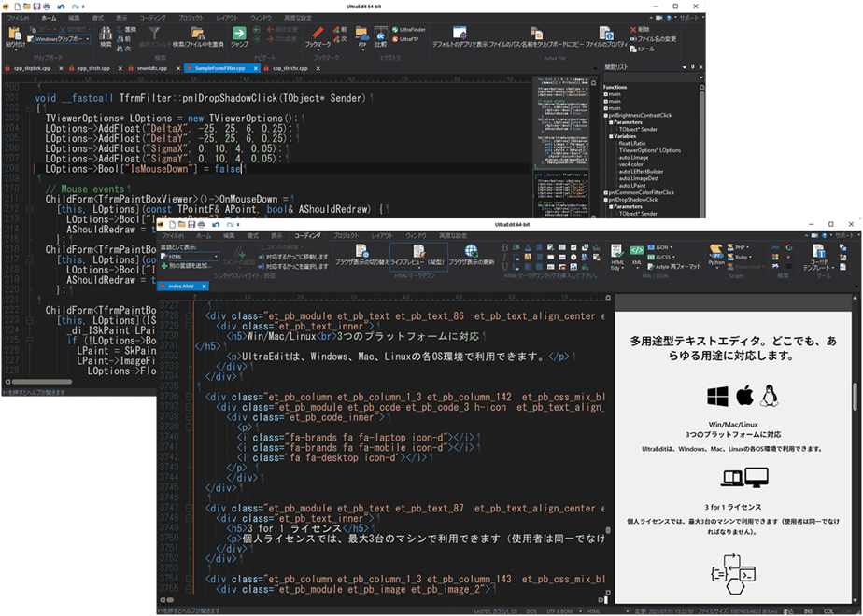Click デフォルトのアプリで表示 icon
The image size is (863, 616).
(459, 33)
